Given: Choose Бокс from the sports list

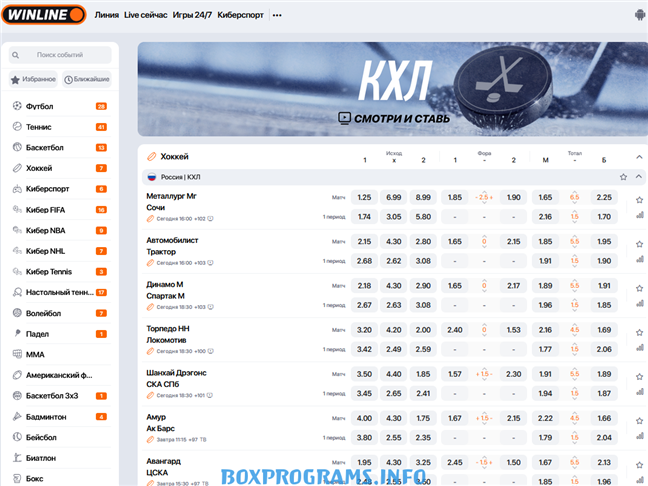Looking at the screenshot, I should (x=37, y=478).
